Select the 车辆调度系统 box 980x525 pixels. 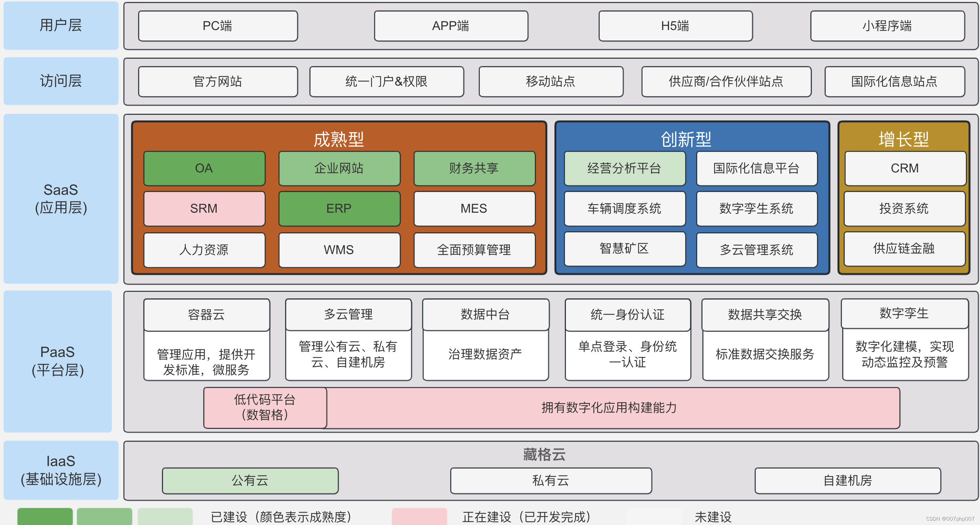(x=625, y=209)
